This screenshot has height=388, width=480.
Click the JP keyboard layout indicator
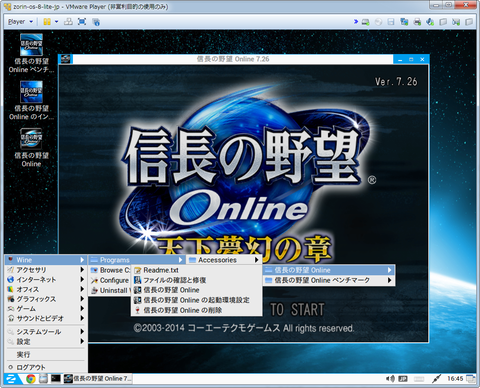pos(403,379)
